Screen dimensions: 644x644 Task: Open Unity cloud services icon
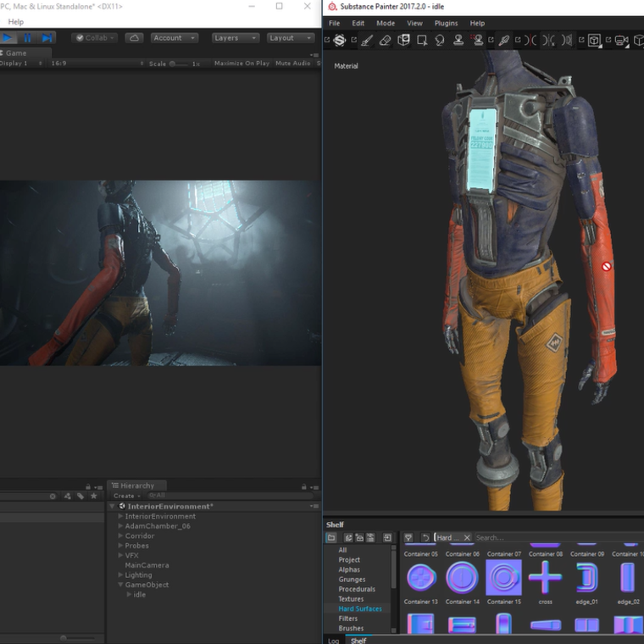134,38
